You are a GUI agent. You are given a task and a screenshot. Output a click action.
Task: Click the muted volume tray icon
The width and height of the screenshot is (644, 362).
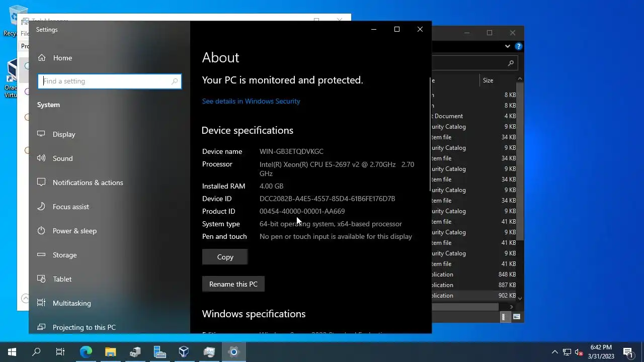579,352
